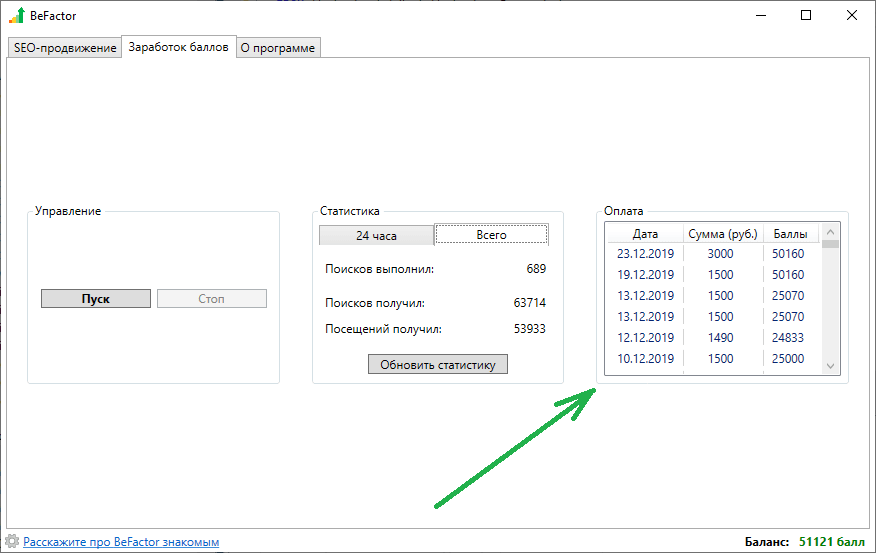Viewport: 876px width, 553px height.
Task: Click scroll down arrow in payments list
Action: point(830,366)
